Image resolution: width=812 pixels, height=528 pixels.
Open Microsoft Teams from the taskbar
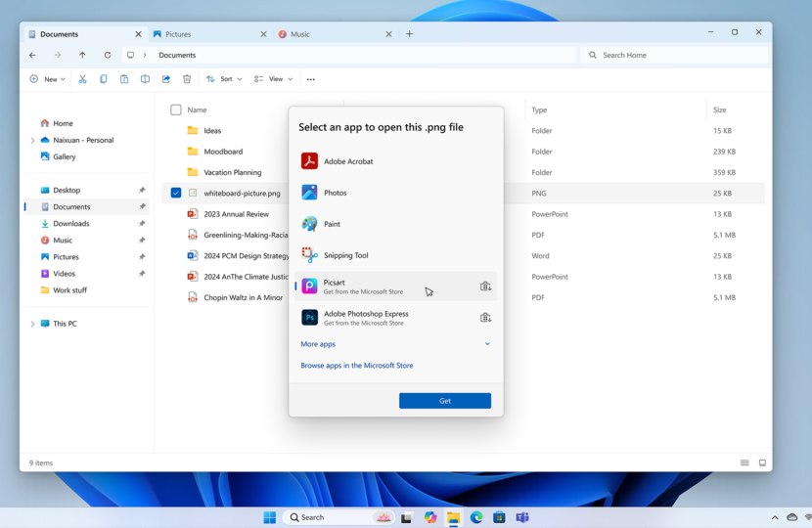click(522, 517)
